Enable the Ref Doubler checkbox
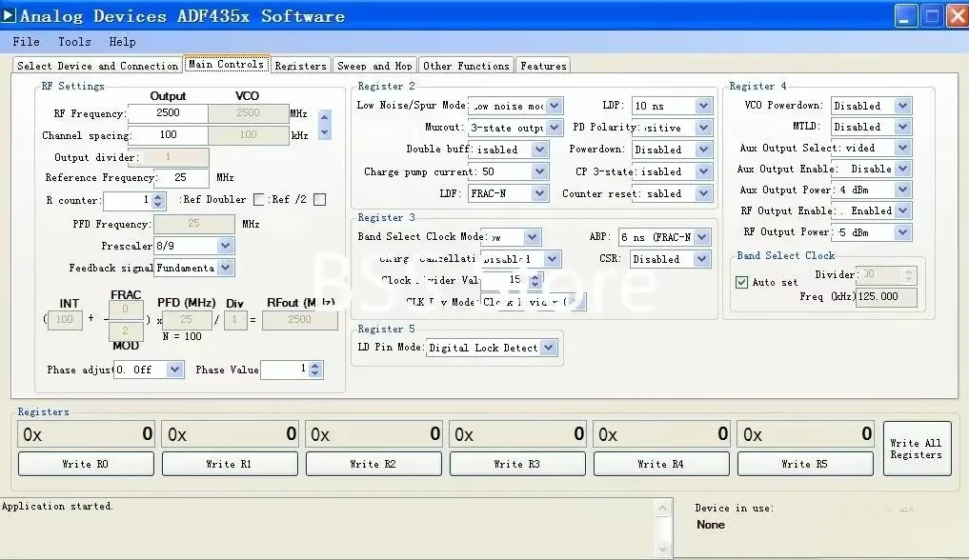This screenshot has height=560, width=969. [259, 200]
